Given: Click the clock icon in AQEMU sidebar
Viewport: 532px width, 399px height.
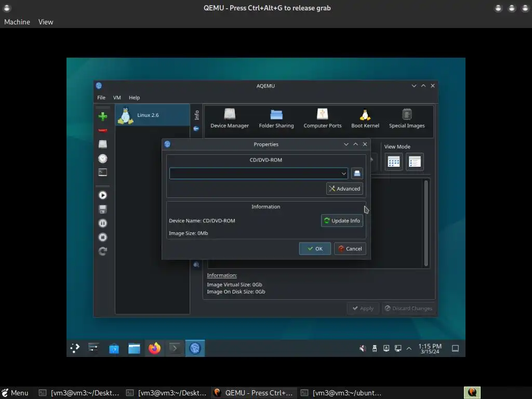Looking at the screenshot, I should click(102, 158).
